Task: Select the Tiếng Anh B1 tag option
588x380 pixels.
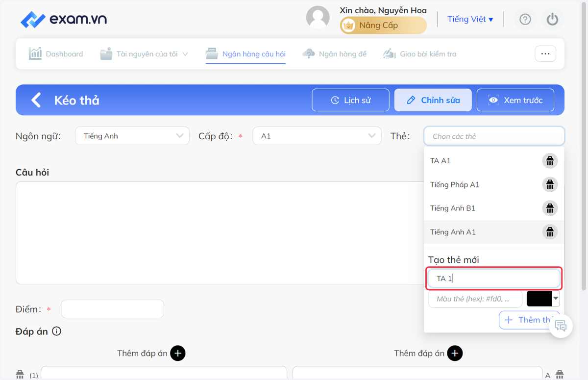Action: point(494,208)
